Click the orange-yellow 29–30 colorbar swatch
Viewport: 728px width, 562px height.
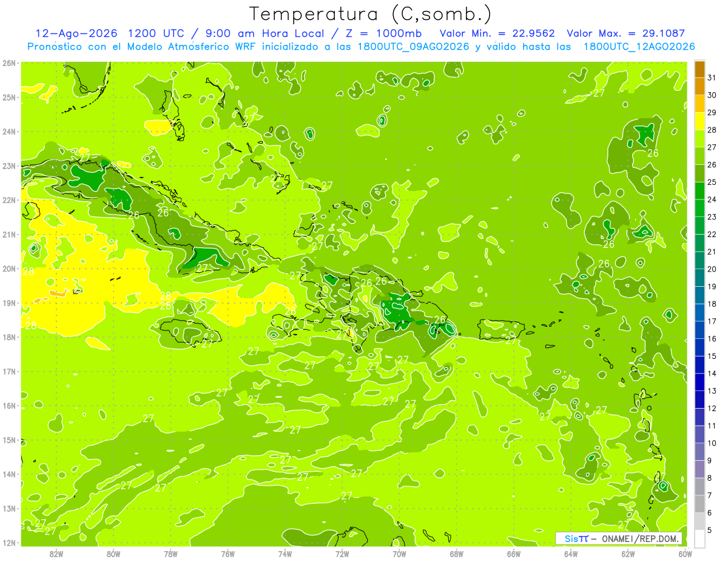699,104
